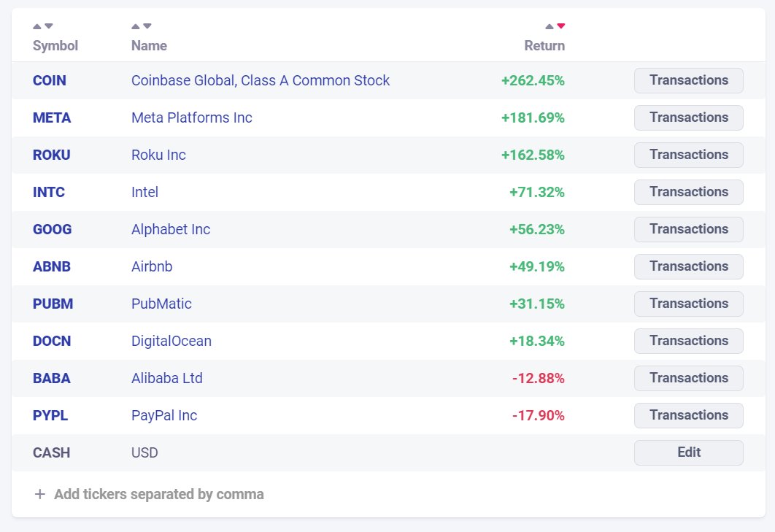The image size is (775, 532).
Task: Select the +162.58% return value
Action: click(533, 155)
